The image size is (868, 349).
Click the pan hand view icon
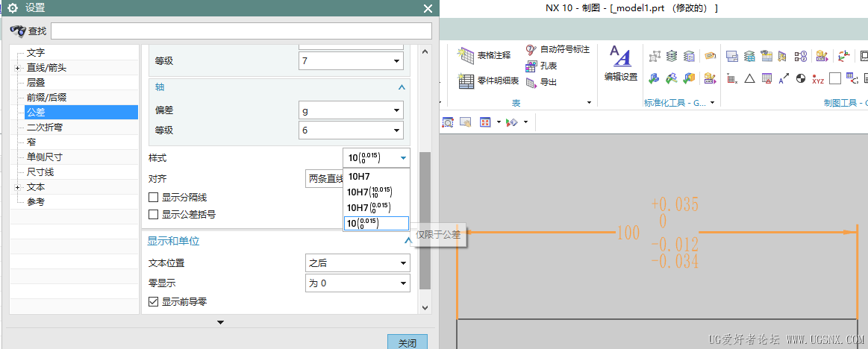tap(465, 122)
